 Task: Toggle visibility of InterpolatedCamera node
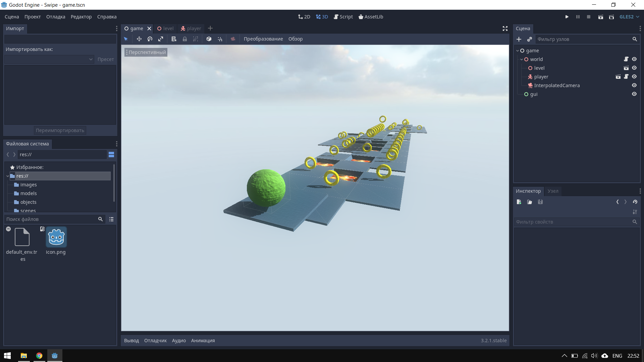[x=634, y=85]
